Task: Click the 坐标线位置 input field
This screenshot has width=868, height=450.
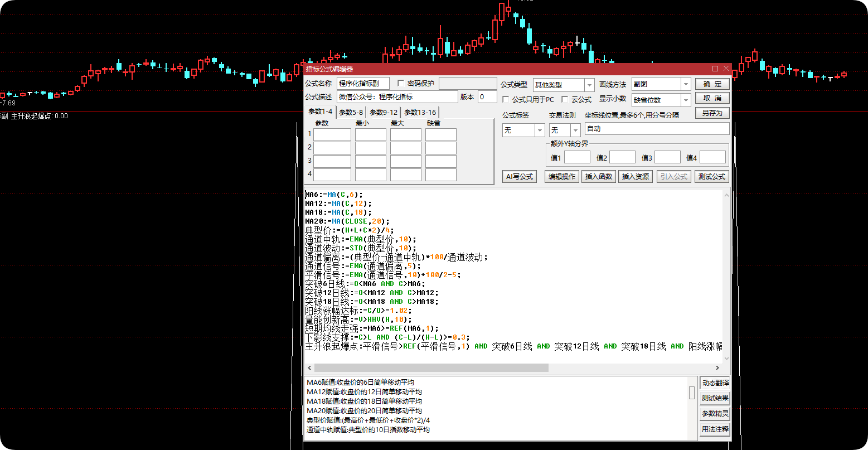Action: 657,129
